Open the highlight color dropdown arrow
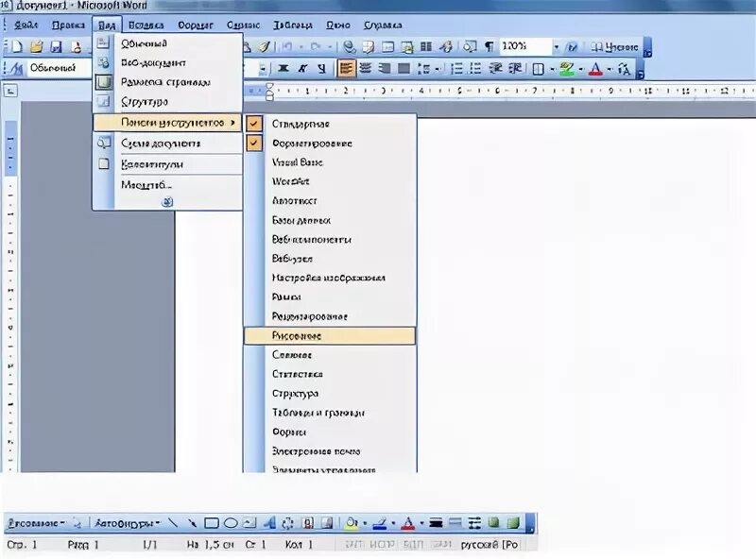The width and height of the screenshot is (756, 559). click(x=581, y=69)
